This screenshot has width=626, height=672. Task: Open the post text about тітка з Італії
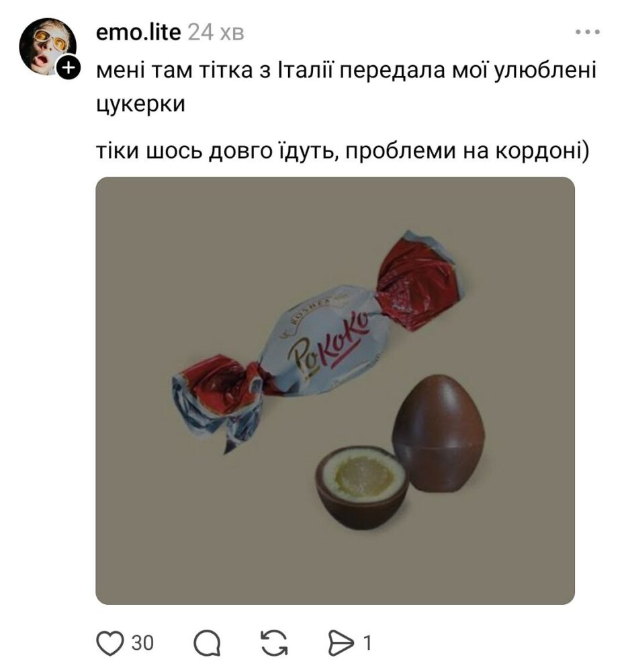pos(346,87)
